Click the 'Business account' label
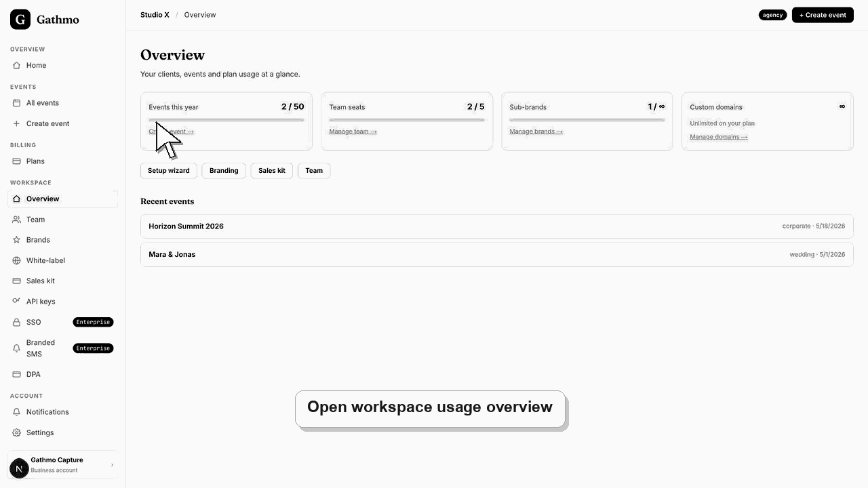868x488 pixels. tap(54, 470)
